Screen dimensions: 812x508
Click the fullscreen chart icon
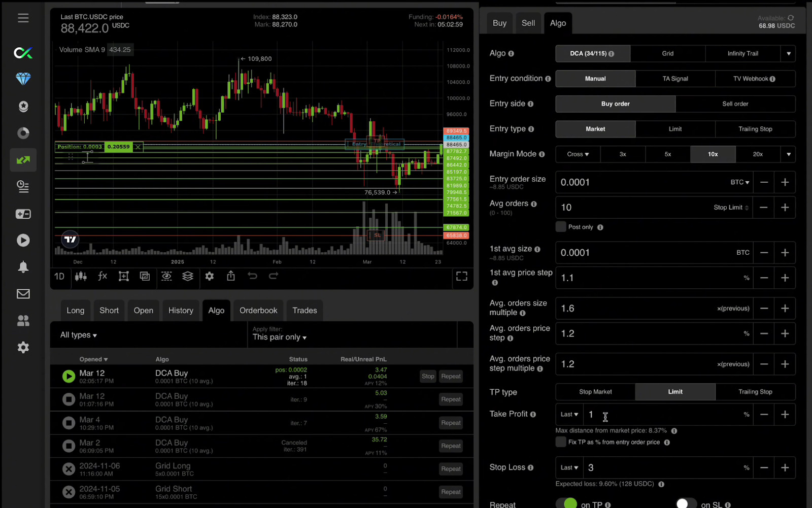tap(461, 276)
